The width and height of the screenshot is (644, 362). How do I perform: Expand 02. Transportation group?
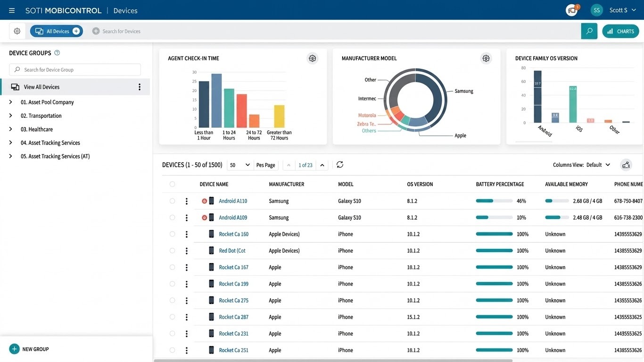(10, 115)
